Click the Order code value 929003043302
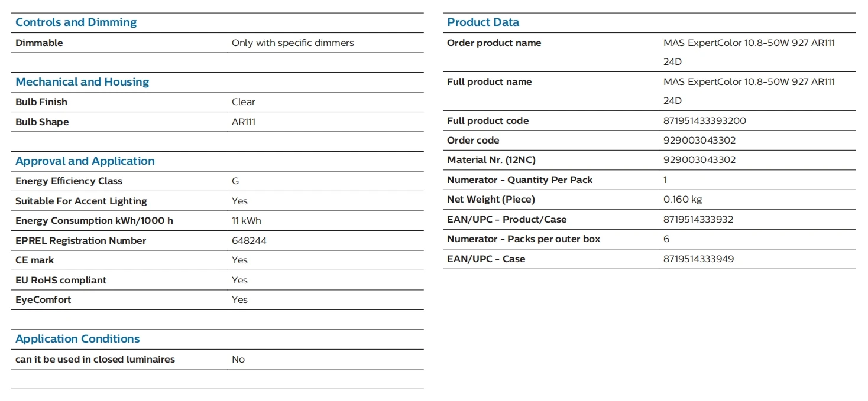Screen dimensions: 868x401 click(x=699, y=141)
